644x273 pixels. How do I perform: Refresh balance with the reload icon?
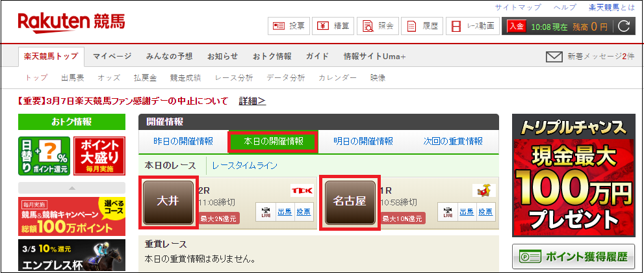point(623,26)
